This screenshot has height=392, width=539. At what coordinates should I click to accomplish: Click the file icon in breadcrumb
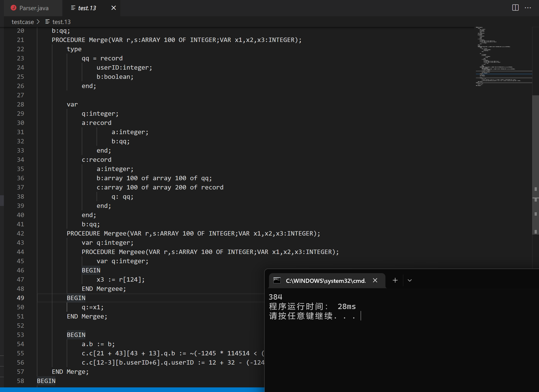click(48, 22)
